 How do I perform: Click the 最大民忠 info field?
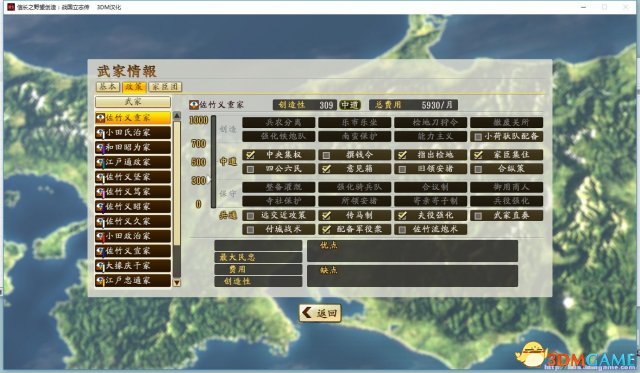point(258,258)
